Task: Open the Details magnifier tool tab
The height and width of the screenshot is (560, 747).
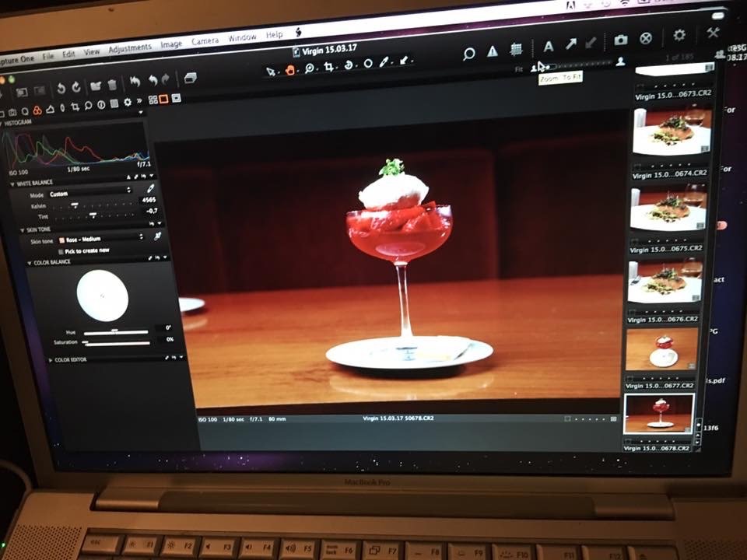Action: pos(88,106)
